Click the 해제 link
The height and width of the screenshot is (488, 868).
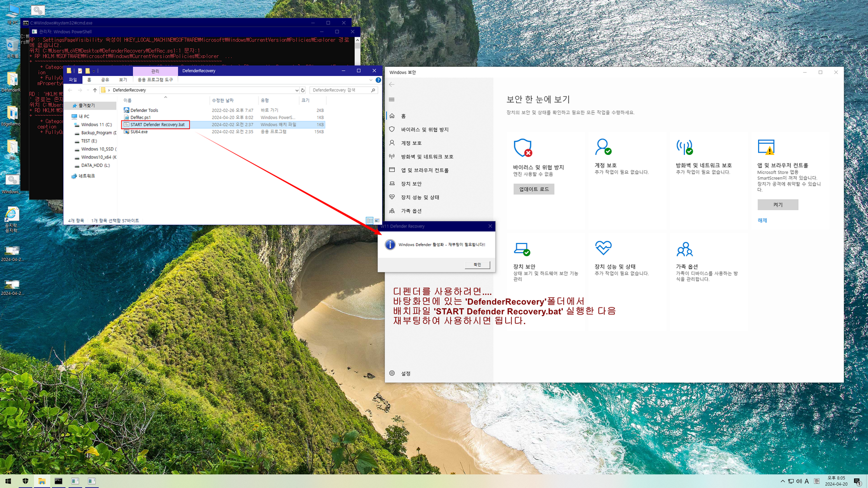(762, 221)
